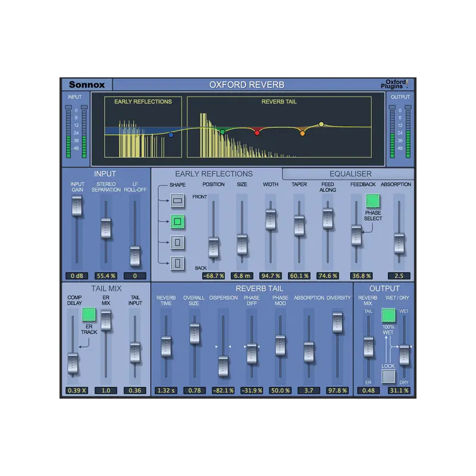Toggle the ER Track button
Image resolution: width=476 pixels, height=476 pixels.
pyautogui.click(x=89, y=315)
